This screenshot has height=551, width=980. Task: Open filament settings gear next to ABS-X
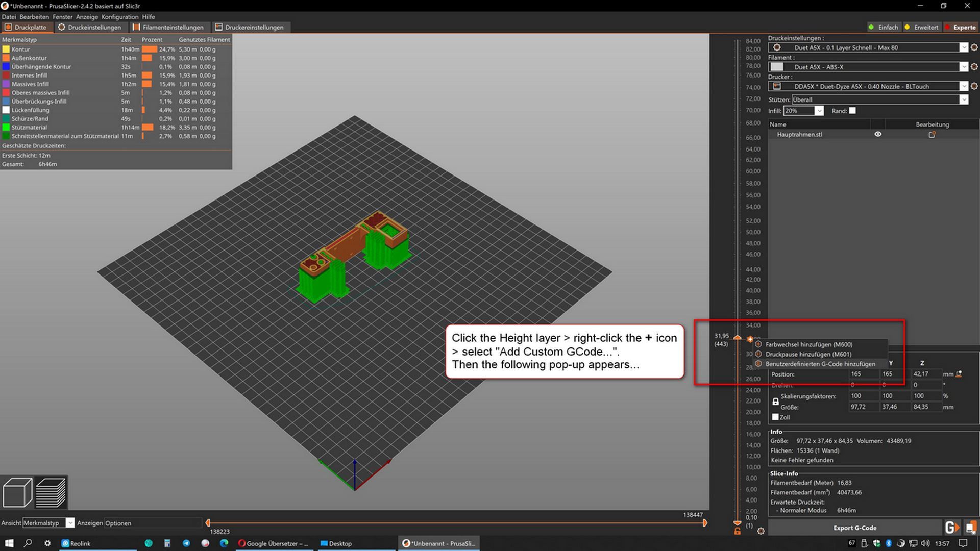coord(974,67)
